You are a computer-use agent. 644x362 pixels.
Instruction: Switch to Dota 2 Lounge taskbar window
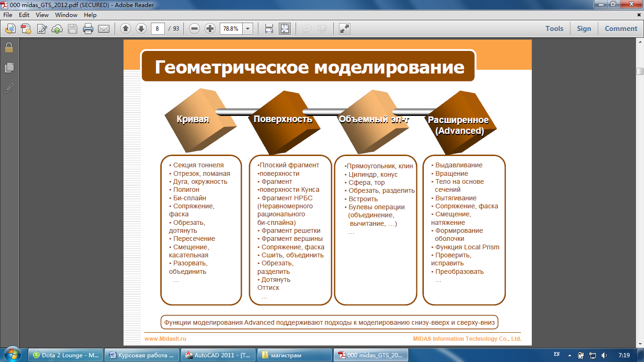coord(65,355)
